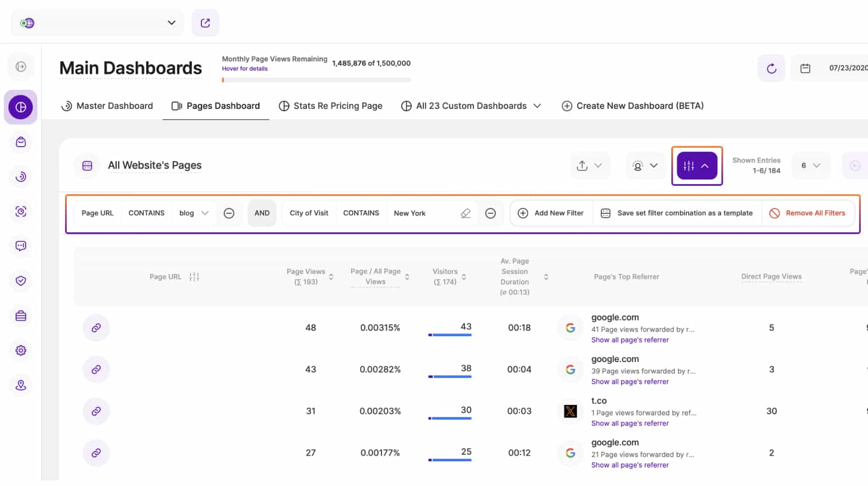Click the refresh data icon

coord(771,68)
